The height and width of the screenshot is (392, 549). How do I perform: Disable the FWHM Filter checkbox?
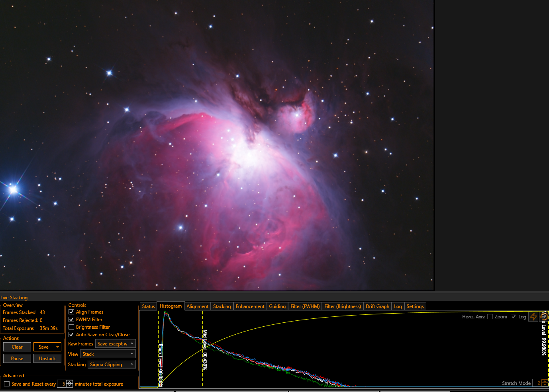click(71, 320)
